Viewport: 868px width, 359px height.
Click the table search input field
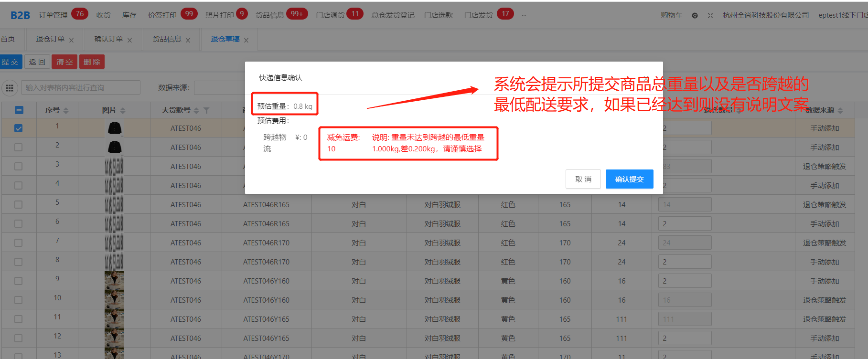(x=81, y=88)
